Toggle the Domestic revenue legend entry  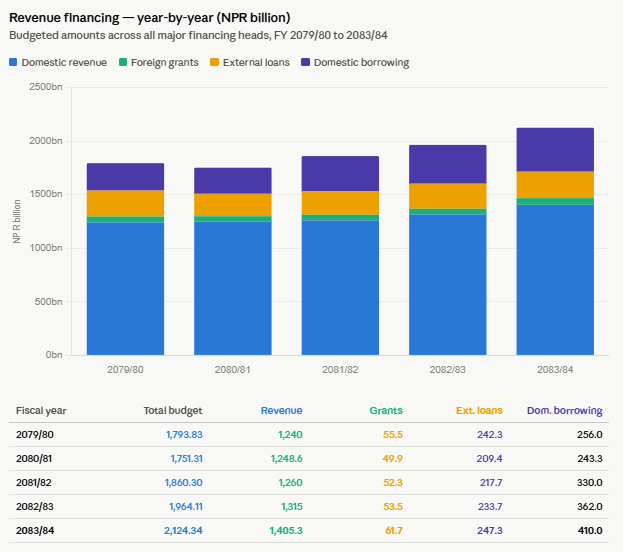tap(58, 62)
